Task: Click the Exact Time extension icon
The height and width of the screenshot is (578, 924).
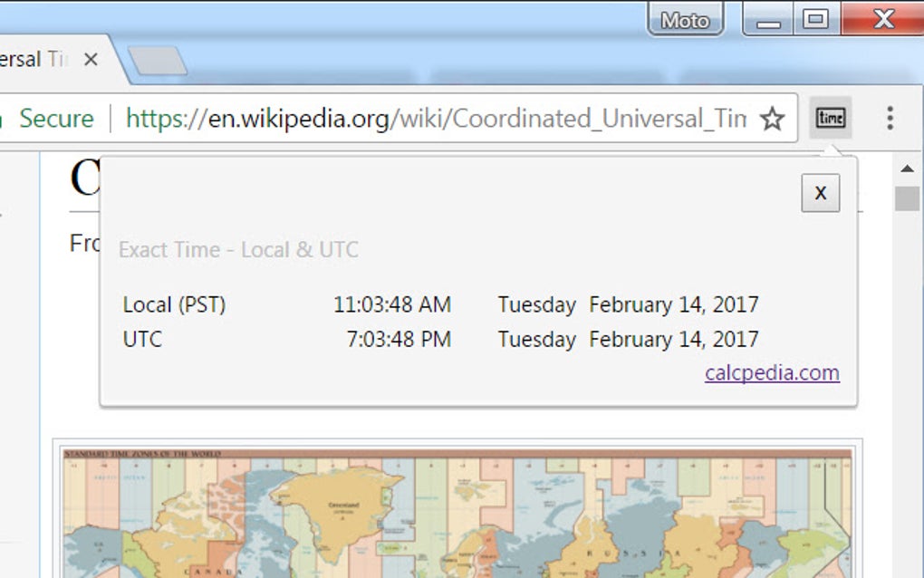Action: pyautogui.click(x=830, y=119)
